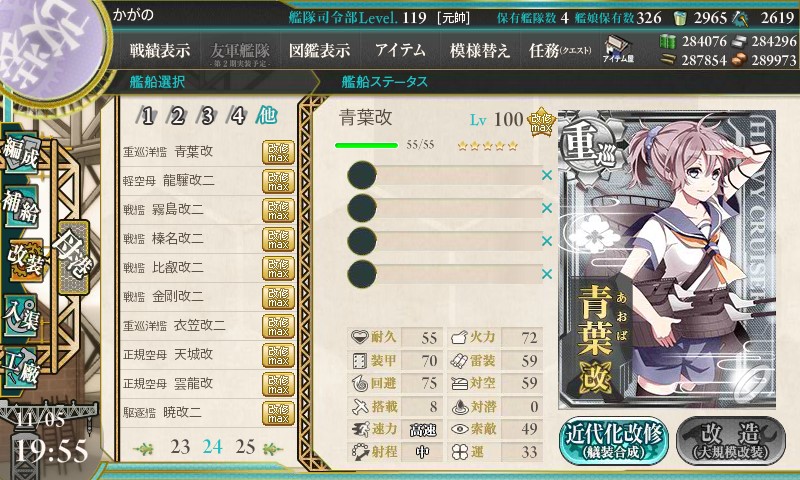This screenshot has height=480, width=800.
Task: Open 任務 (クエスト) quest menu
Action: (x=560, y=50)
